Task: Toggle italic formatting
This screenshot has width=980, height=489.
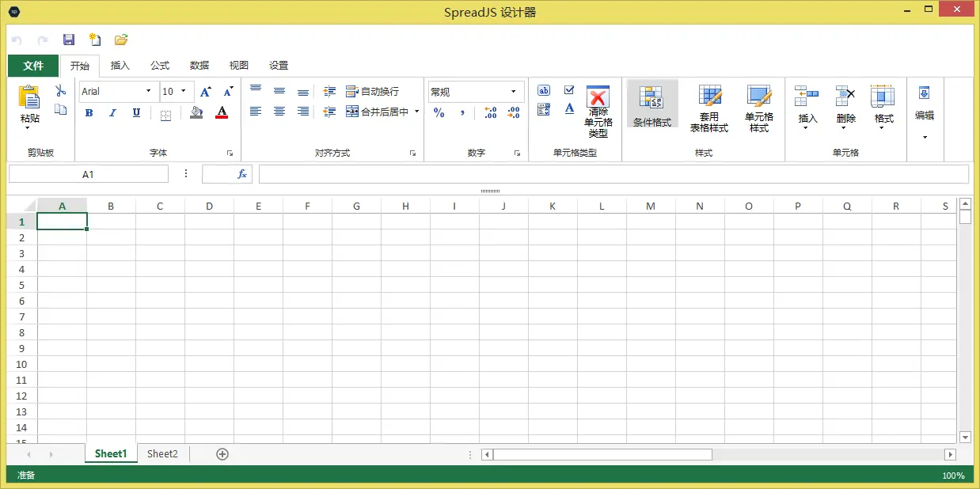Action: point(112,112)
